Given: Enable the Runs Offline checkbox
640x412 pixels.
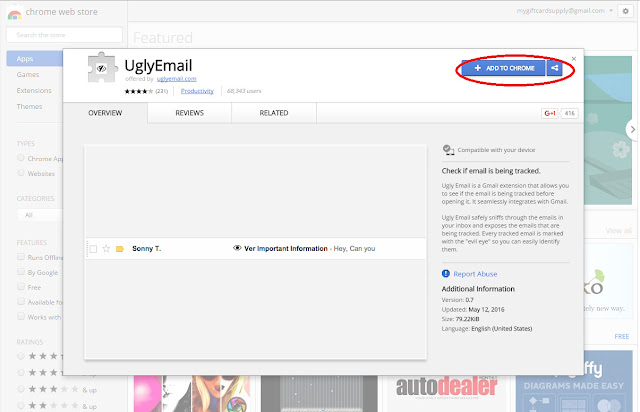Looking at the screenshot, I should [21, 257].
